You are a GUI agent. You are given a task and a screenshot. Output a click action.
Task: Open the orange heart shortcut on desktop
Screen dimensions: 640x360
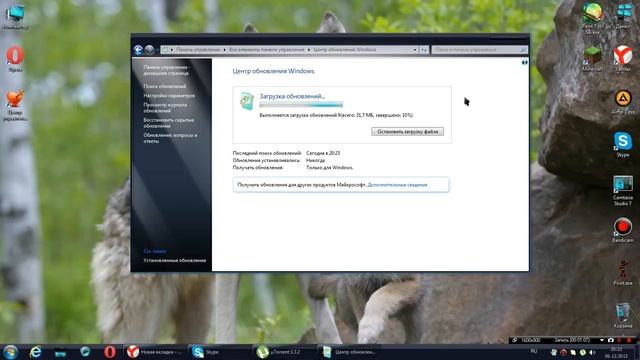15,105
